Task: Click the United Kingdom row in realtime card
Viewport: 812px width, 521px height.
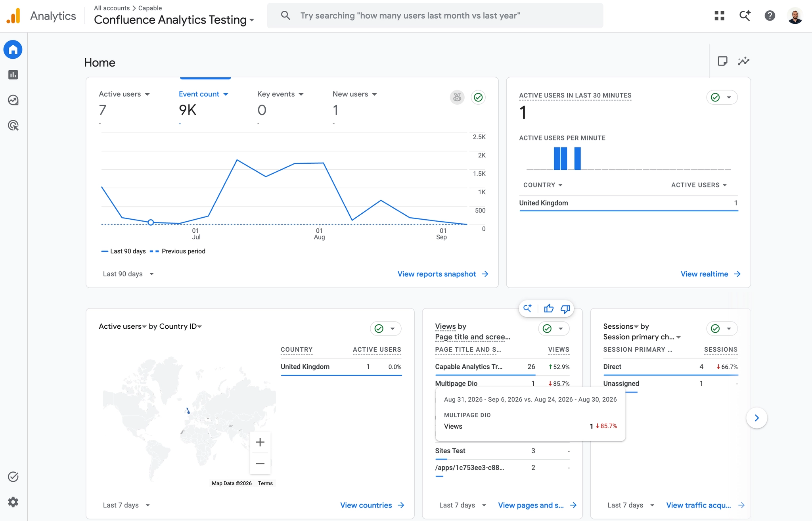Action: point(628,203)
